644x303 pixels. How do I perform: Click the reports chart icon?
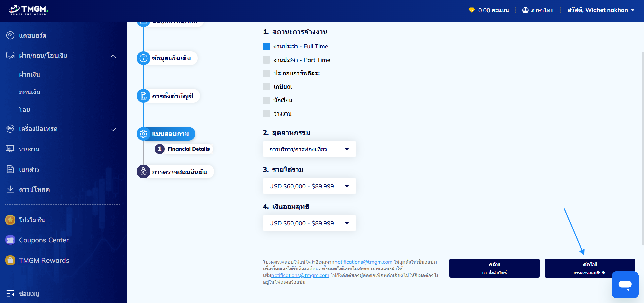(x=10, y=149)
